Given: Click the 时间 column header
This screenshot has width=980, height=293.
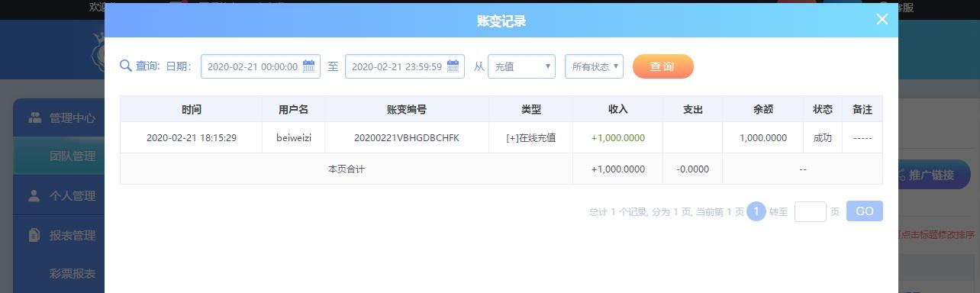Looking at the screenshot, I should [191, 109].
